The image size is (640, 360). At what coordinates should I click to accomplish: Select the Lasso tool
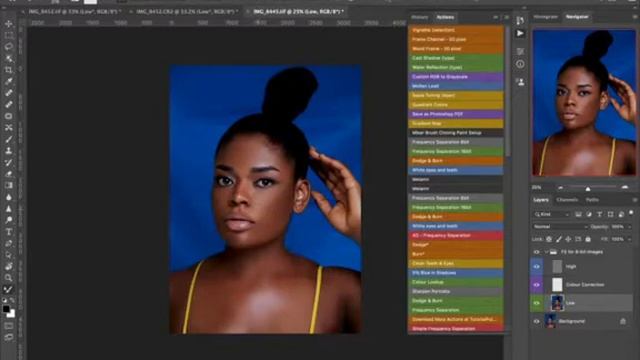[x=9, y=47]
